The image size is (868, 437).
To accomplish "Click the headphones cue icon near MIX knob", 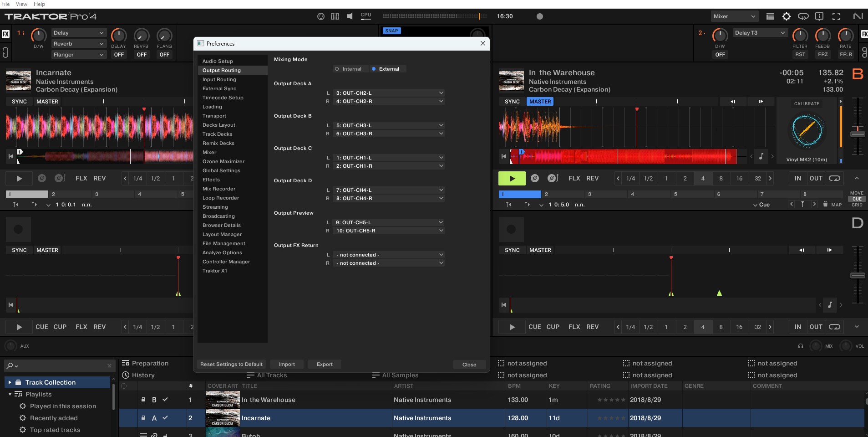I will [801, 346].
